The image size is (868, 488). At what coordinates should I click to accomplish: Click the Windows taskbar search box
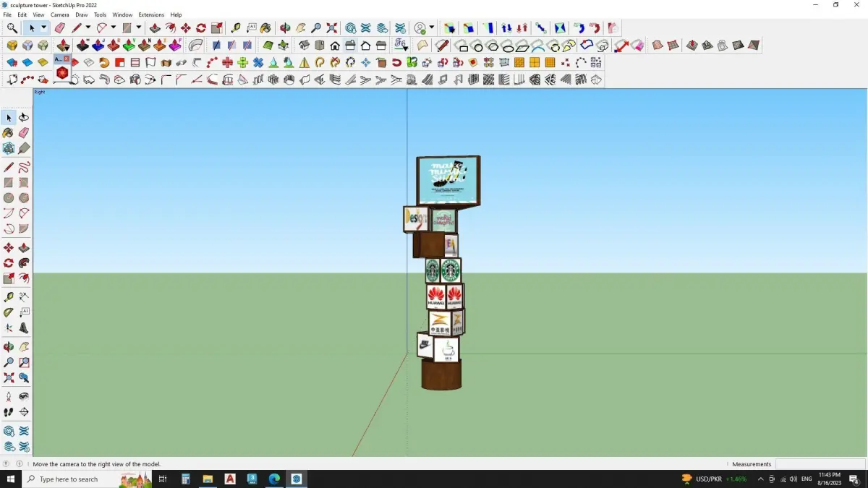(x=87, y=479)
